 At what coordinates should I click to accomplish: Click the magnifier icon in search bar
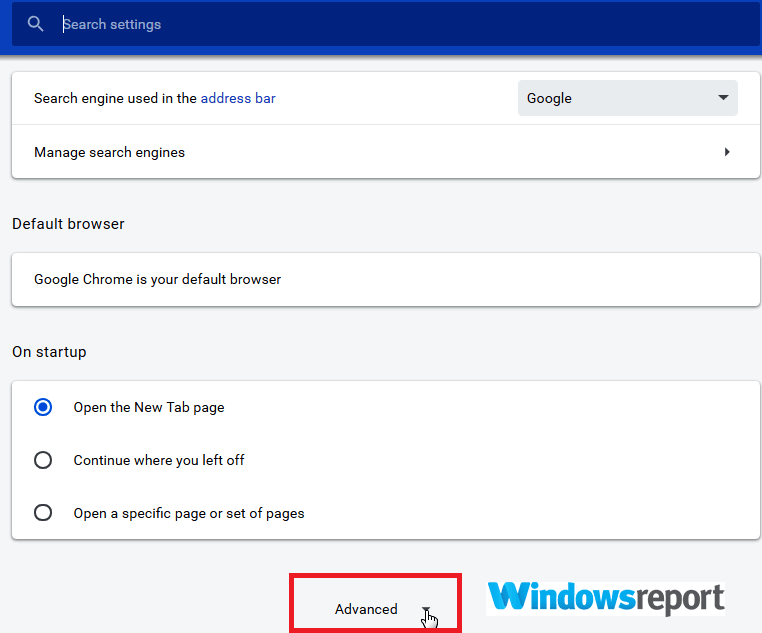pos(35,24)
